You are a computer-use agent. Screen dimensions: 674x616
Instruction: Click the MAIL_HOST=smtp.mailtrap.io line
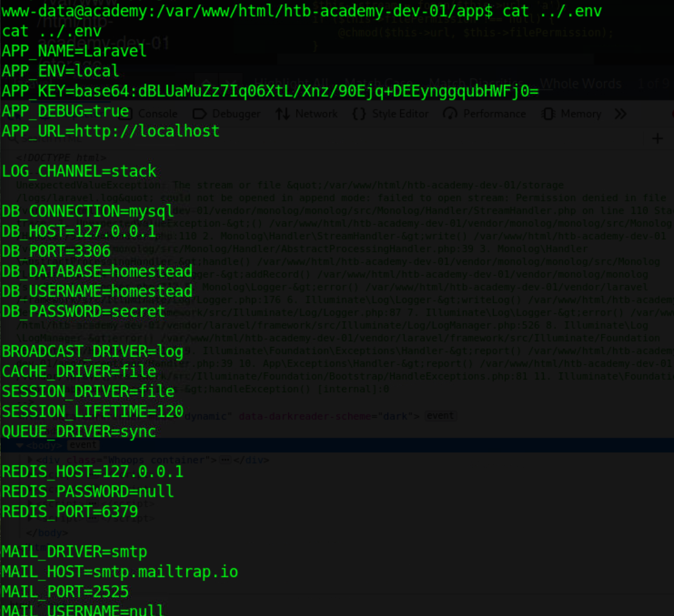click(120, 572)
